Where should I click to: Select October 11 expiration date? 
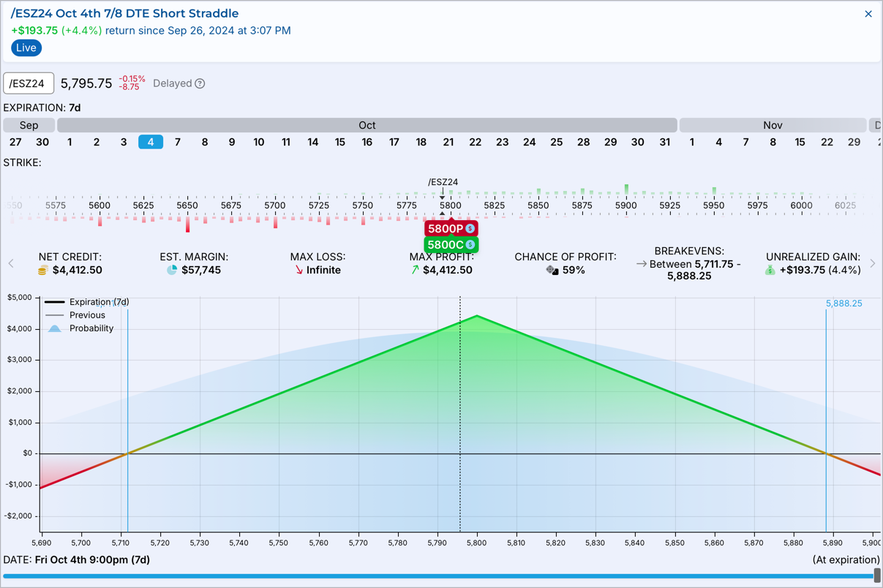[285, 142]
